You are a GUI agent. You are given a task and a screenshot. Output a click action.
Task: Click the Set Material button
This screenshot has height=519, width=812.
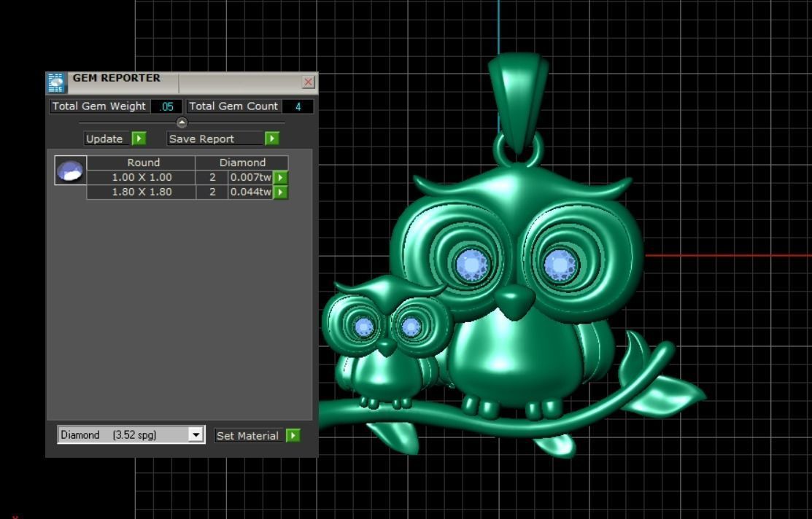click(x=250, y=436)
